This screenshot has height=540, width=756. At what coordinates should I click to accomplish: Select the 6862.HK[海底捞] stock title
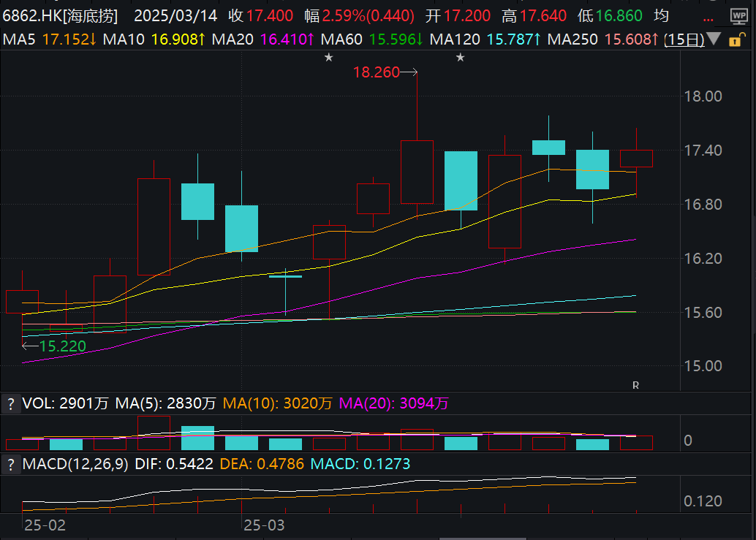click(64, 16)
